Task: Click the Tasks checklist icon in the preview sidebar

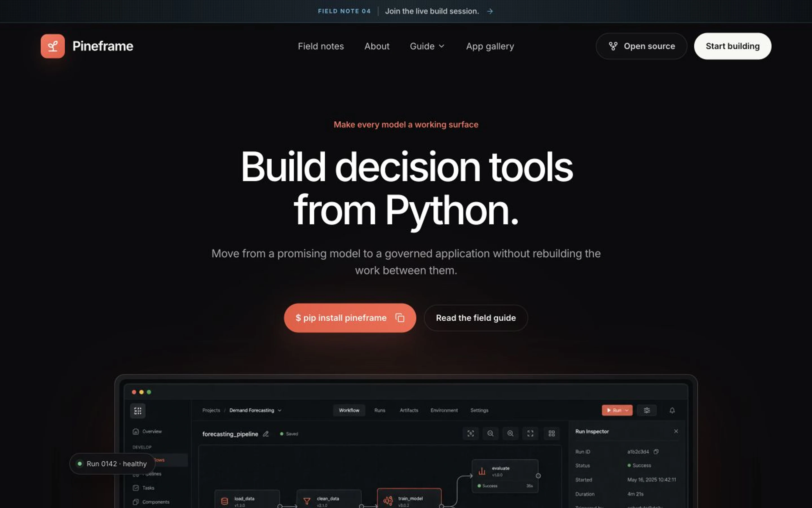Action: (136, 488)
